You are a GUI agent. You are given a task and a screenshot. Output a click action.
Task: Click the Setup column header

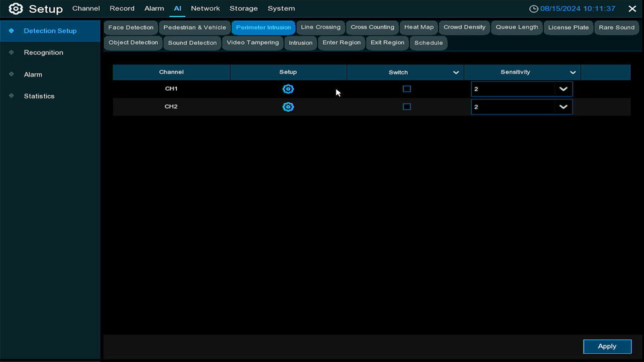tap(288, 73)
